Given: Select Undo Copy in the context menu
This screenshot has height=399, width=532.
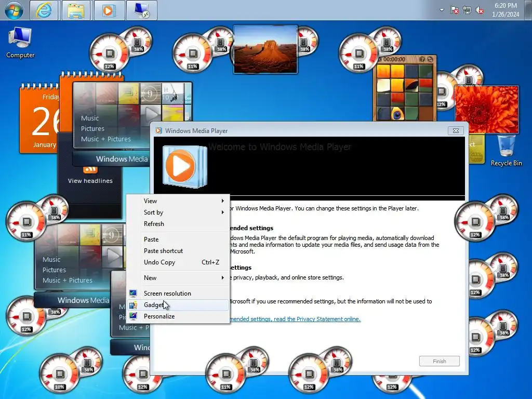Looking at the screenshot, I should point(178,262).
